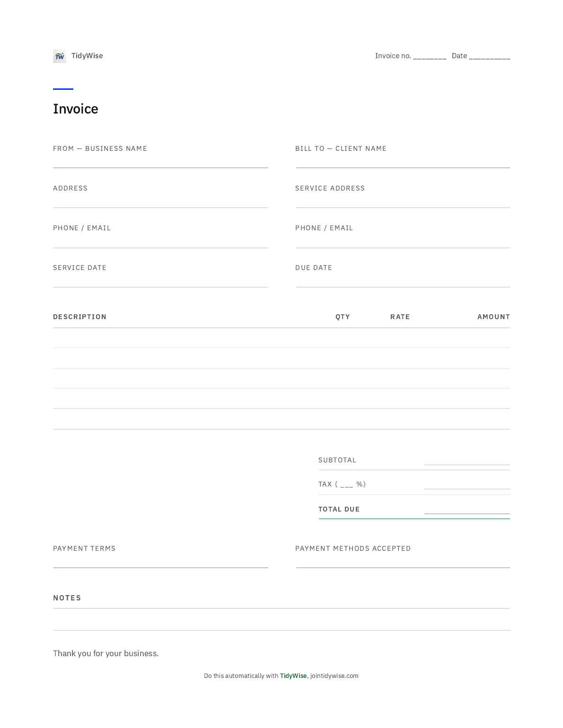Click the TidyWise logo icon

coord(60,56)
